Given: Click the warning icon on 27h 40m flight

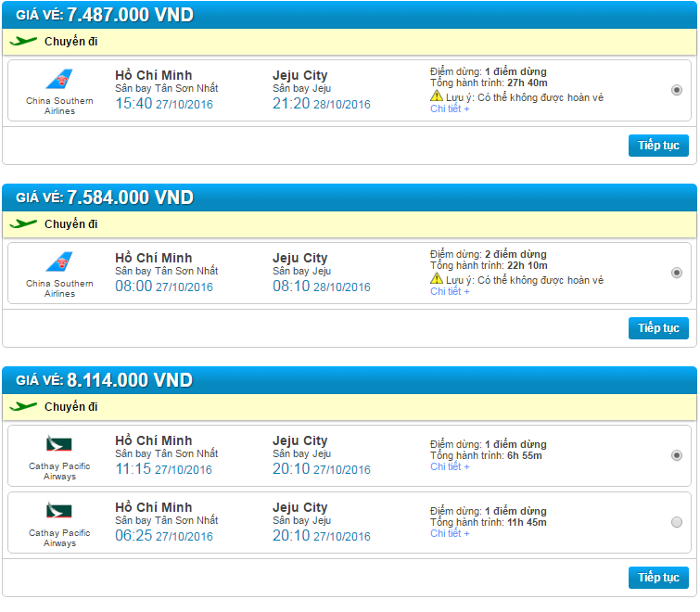Looking at the screenshot, I should click(437, 96).
